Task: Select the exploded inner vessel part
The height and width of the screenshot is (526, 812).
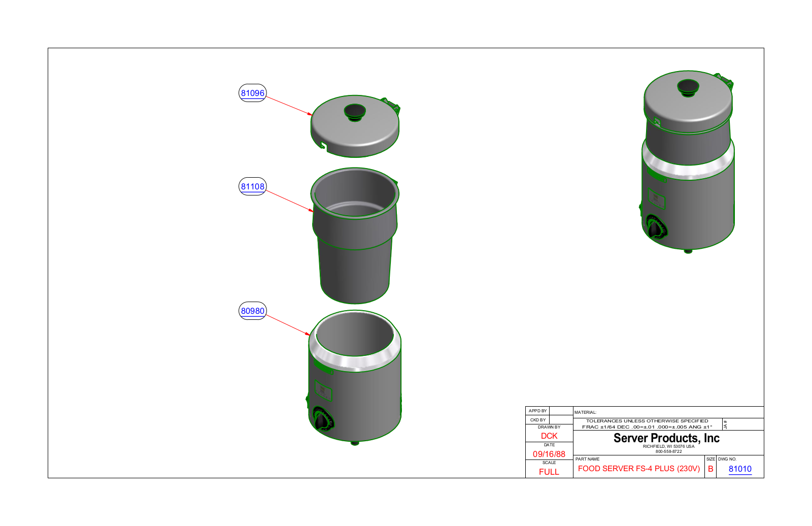Action: tap(355, 236)
